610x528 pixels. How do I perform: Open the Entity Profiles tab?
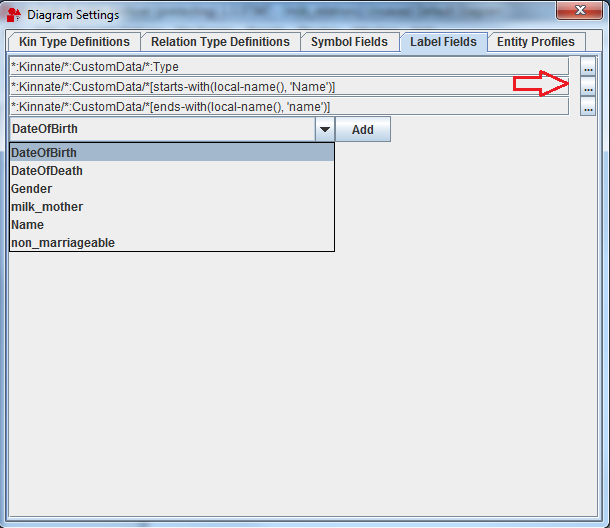coord(536,42)
